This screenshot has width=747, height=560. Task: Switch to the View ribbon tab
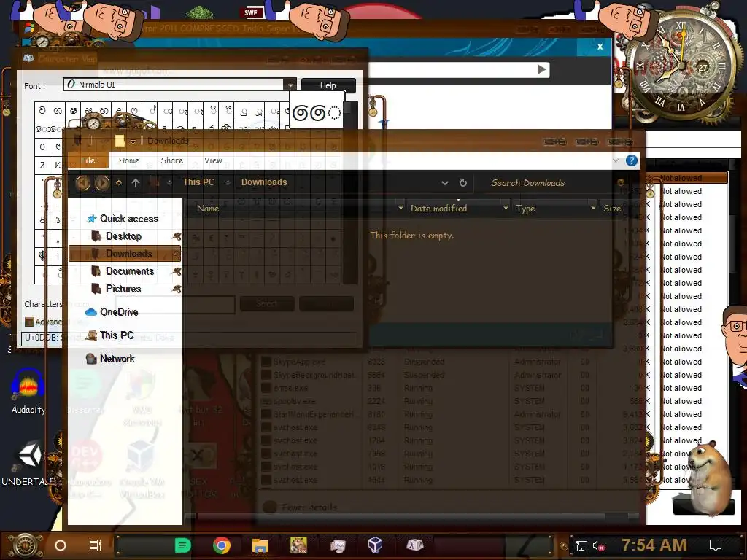[213, 161]
